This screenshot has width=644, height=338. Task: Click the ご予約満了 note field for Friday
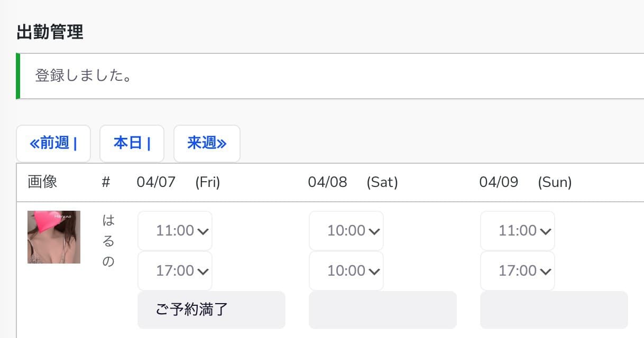[x=211, y=309]
